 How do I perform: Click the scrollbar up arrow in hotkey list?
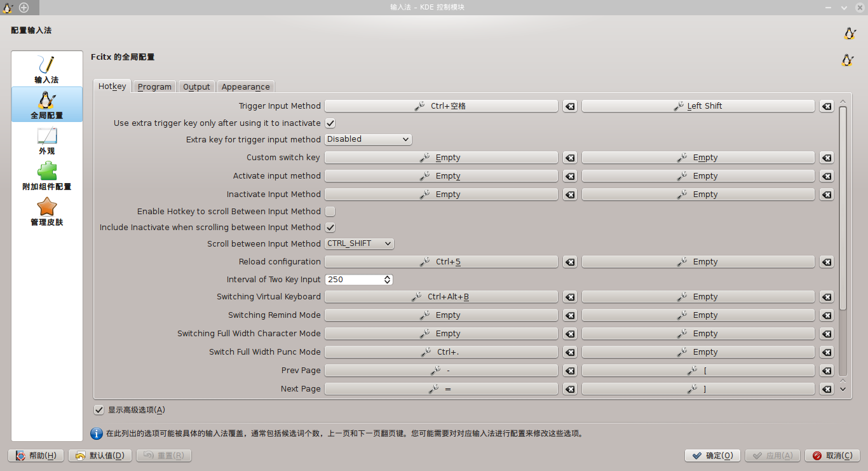tap(843, 101)
